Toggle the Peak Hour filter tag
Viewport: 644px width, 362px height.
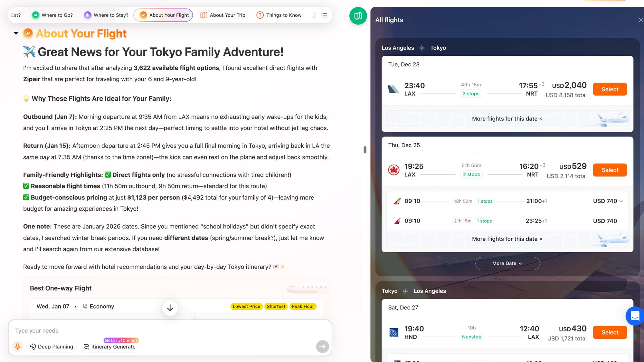point(303,306)
